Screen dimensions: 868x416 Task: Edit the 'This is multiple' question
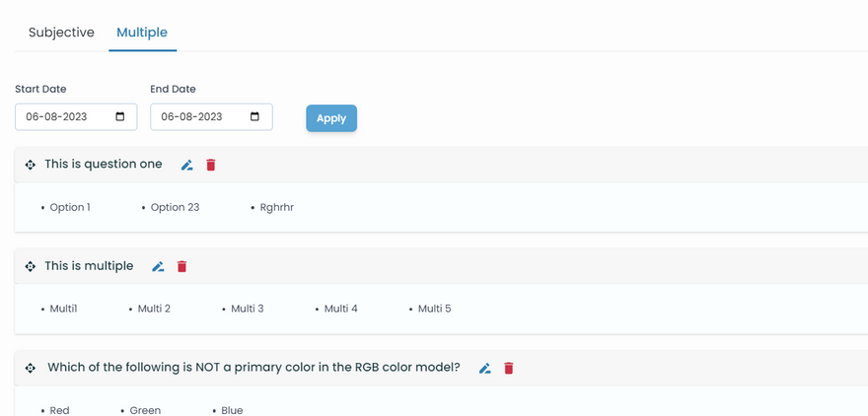(x=158, y=267)
